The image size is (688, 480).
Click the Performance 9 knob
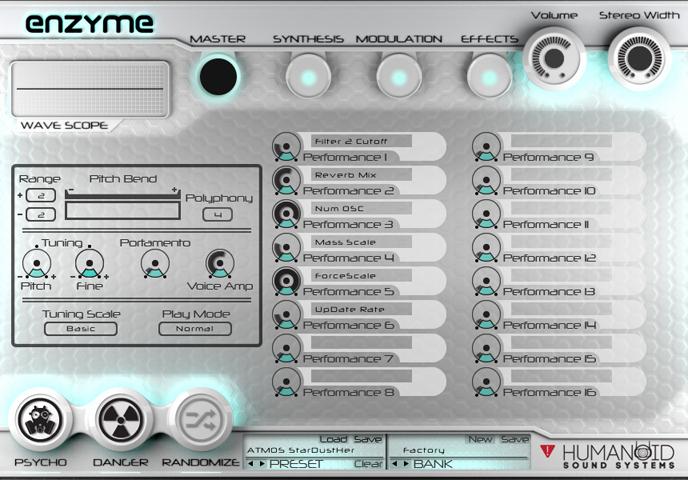coord(486,147)
